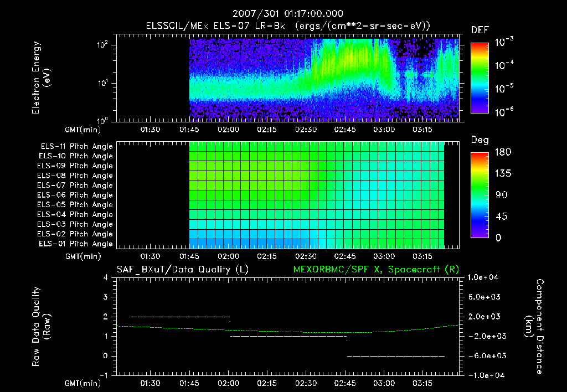This screenshot has height=392, width=567.
Task: Select the 'ELS-04 Pitch Angle' row label
Action: 75,214
